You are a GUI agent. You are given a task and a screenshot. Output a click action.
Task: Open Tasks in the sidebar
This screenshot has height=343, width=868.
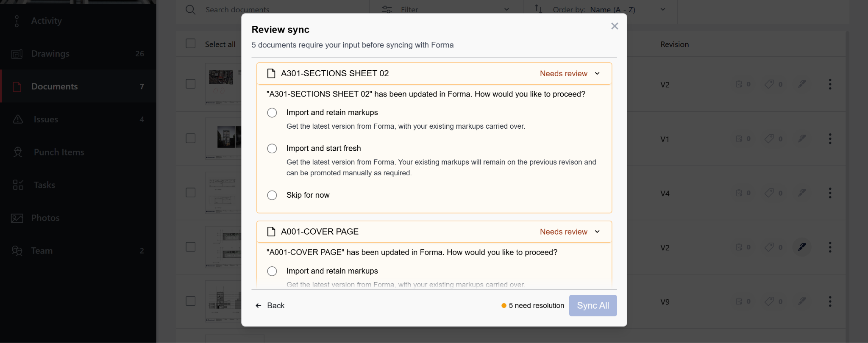coord(78,185)
